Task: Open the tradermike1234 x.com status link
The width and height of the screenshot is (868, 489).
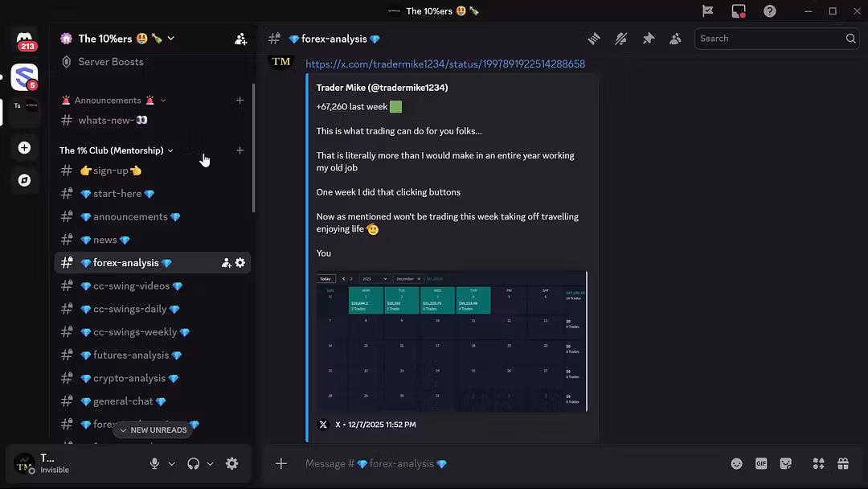Action: (444, 64)
